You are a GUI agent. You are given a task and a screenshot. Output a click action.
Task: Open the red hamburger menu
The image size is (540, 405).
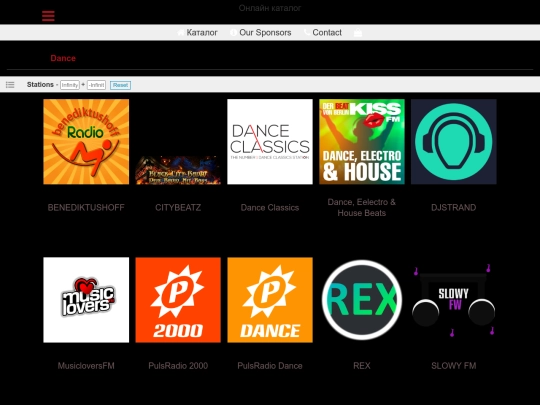[x=48, y=16]
